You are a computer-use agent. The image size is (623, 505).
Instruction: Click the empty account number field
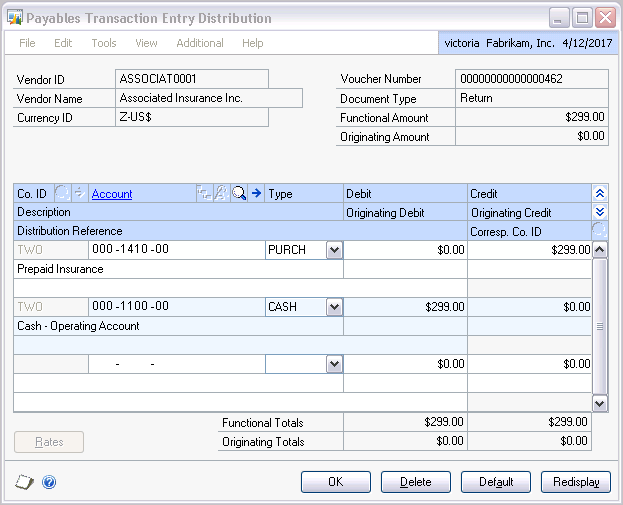click(176, 365)
